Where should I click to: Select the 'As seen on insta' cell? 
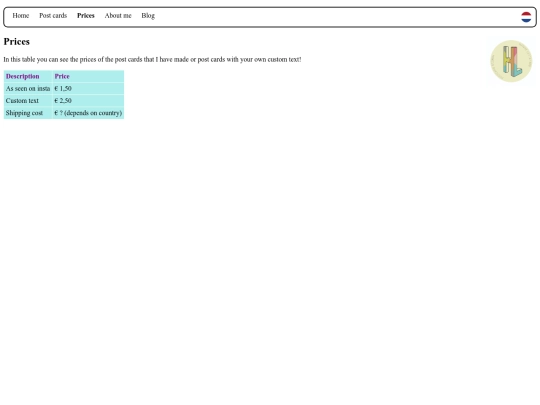(x=28, y=89)
